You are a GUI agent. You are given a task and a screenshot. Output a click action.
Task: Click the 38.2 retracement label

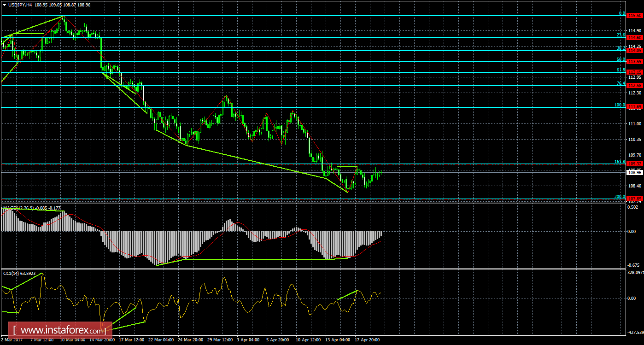(x=621, y=47)
